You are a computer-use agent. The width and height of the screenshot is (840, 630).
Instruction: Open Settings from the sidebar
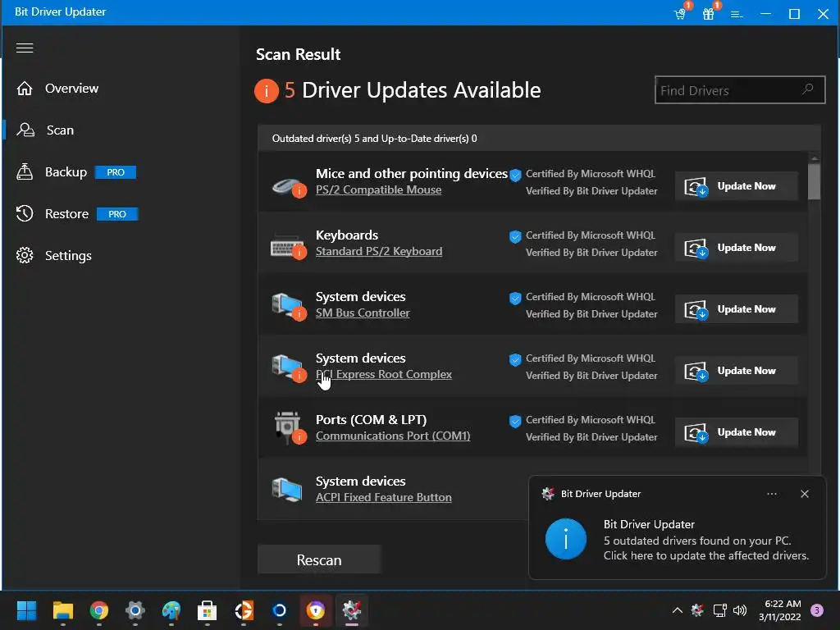point(68,256)
